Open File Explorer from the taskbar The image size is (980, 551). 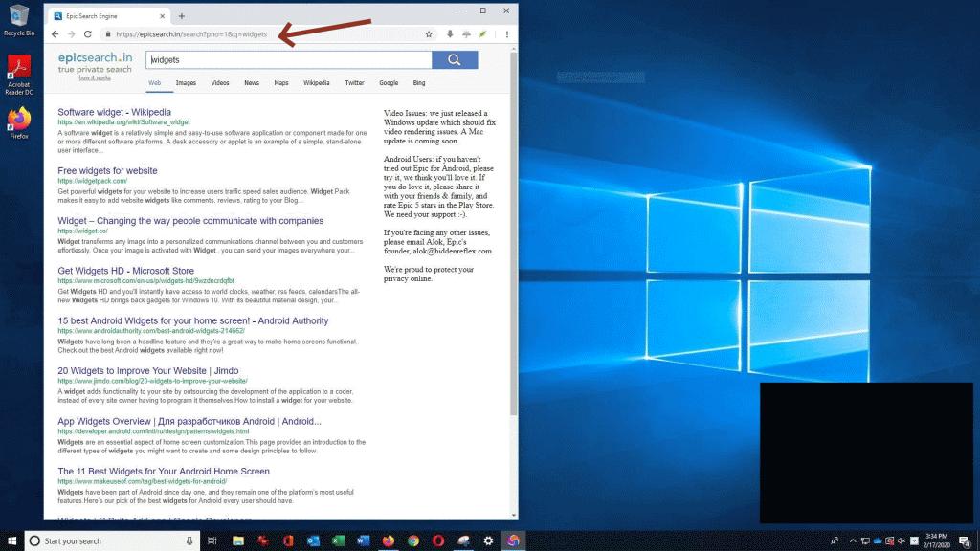pos(238,541)
